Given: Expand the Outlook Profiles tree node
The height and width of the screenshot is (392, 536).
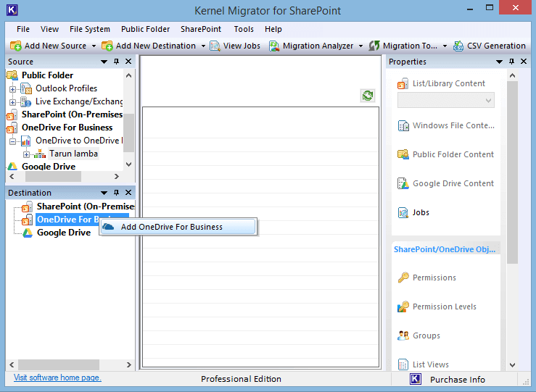Looking at the screenshot, I should [12, 89].
